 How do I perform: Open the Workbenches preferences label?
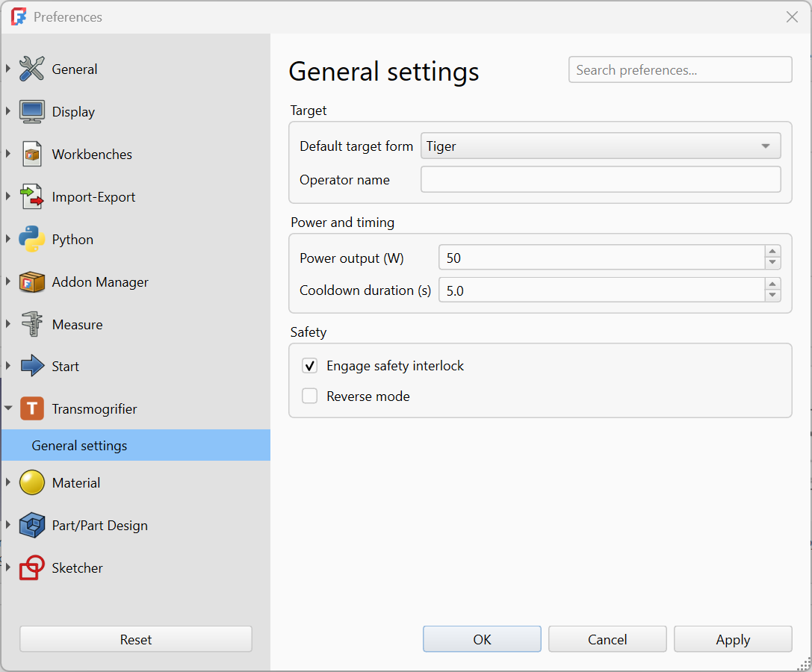tap(92, 155)
